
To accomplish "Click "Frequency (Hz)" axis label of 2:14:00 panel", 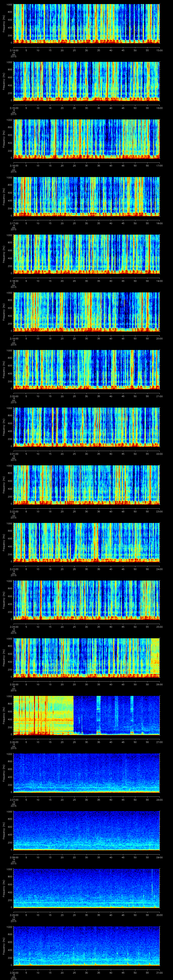I will tap(4, 24).
